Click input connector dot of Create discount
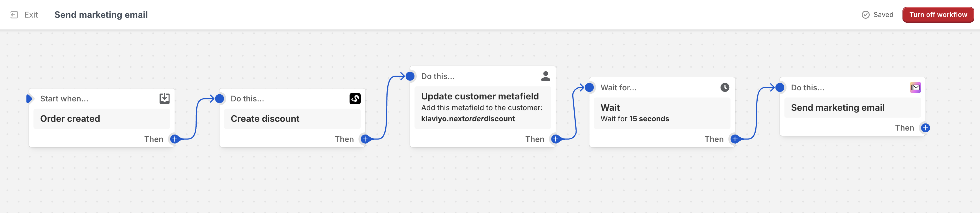 [x=220, y=99]
